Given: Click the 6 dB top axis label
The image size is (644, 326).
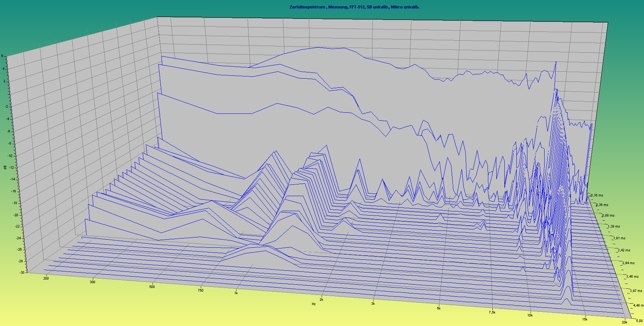Looking at the screenshot, I should click(x=2, y=56).
